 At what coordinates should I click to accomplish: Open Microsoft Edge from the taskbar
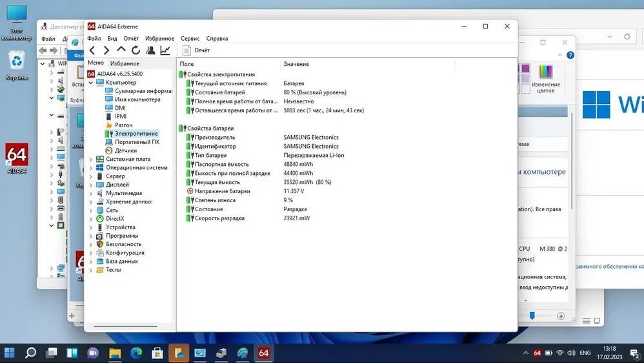pyautogui.click(x=136, y=353)
